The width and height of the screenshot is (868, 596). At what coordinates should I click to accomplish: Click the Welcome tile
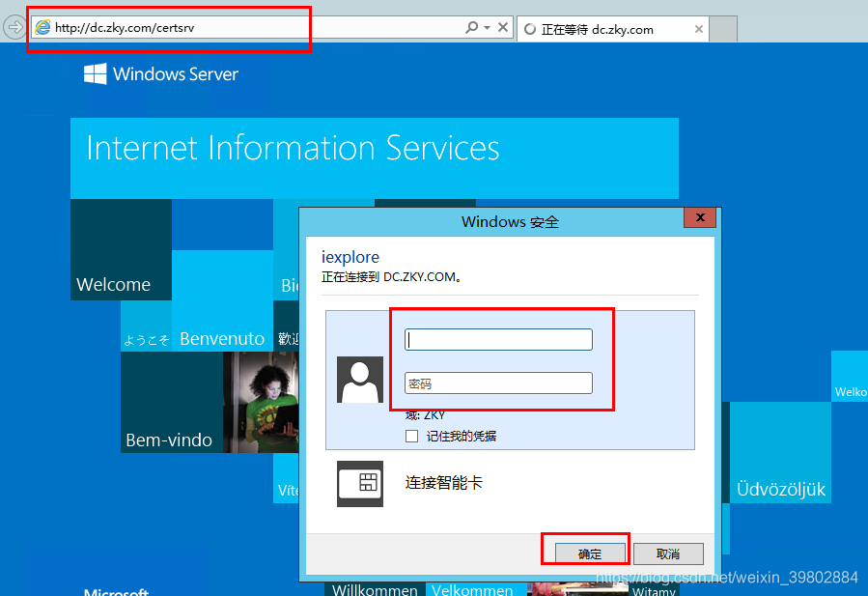[x=122, y=249]
